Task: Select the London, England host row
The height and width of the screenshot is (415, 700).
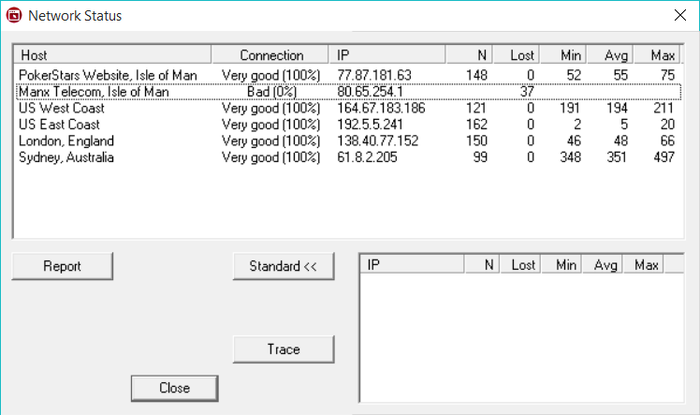Action: tap(348, 141)
